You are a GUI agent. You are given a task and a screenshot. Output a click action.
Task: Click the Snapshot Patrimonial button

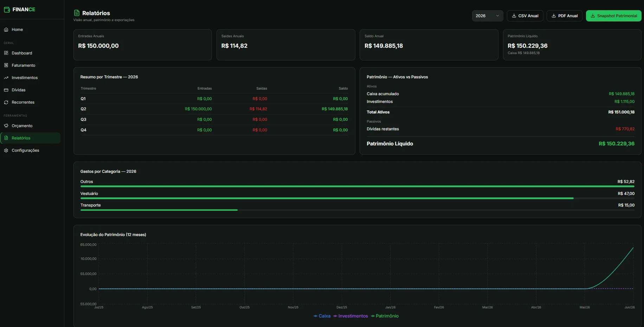click(613, 16)
